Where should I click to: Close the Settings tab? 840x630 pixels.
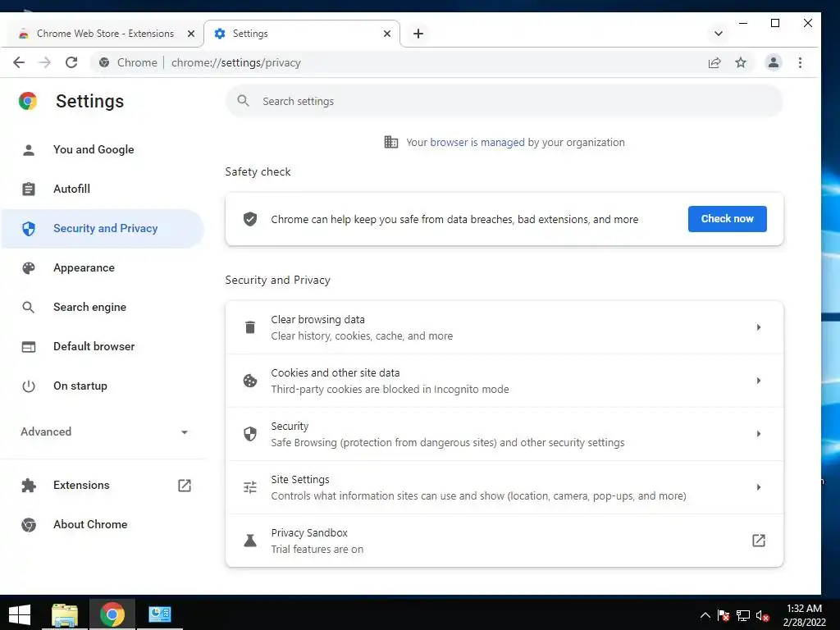(x=387, y=34)
